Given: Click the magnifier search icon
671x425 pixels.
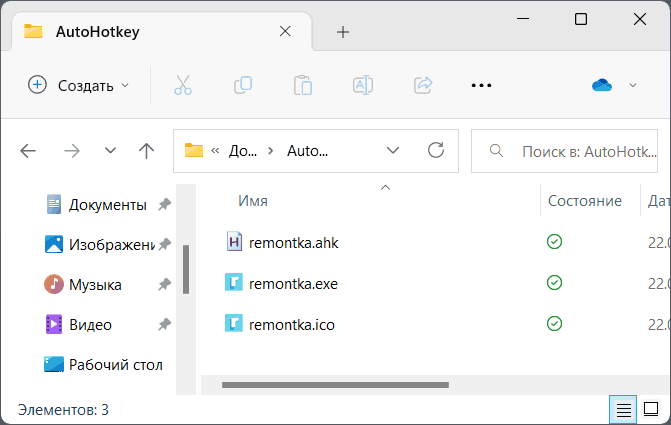Looking at the screenshot, I should pyautogui.click(x=496, y=151).
